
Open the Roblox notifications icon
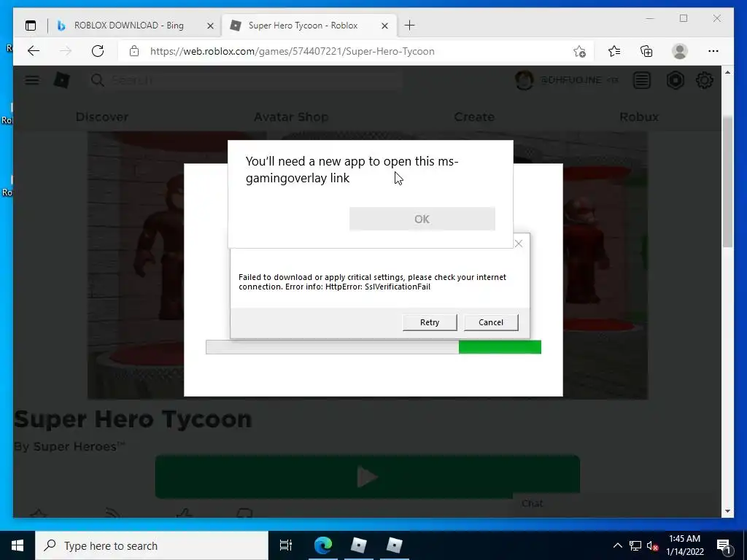click(x=642, y=80)
